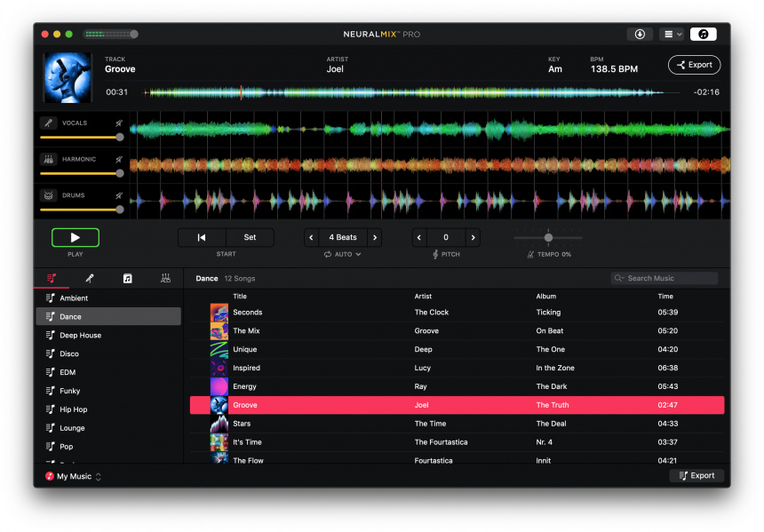This screenshot has height=532, width=764.
Task: Open the AUTO loop mode dropdown
Action: [343, 254]
